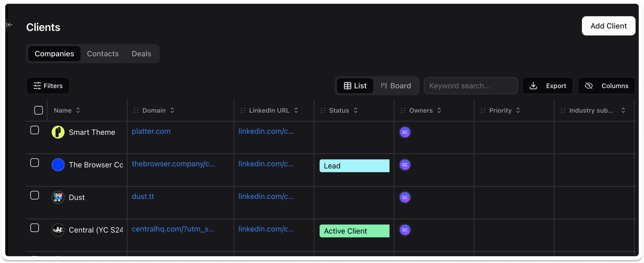Viewport: 644px width, 263px height.
Task: Export the client list
Action: [548, 86]
